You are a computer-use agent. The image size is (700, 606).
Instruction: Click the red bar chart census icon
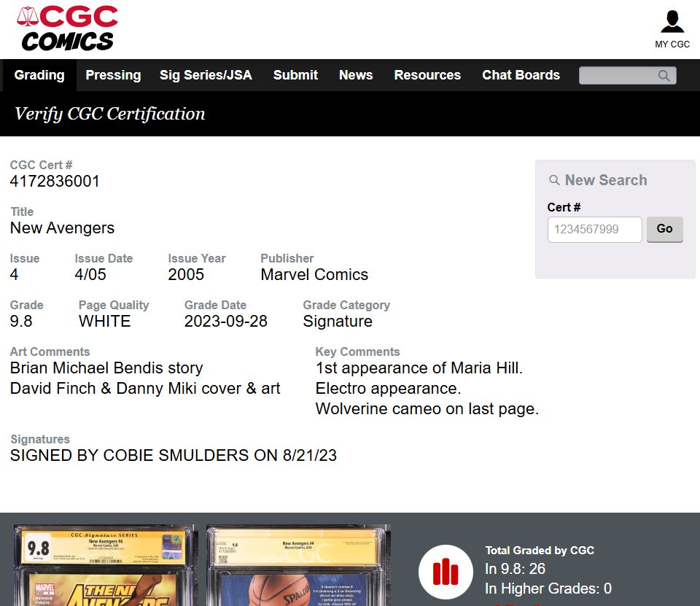446,572
